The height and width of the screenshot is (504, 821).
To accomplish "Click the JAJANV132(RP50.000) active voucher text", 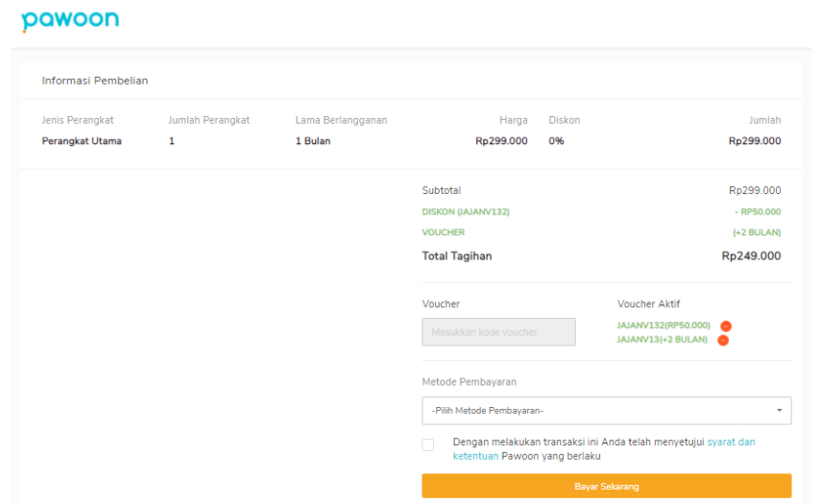I will (x=664, y=325).
